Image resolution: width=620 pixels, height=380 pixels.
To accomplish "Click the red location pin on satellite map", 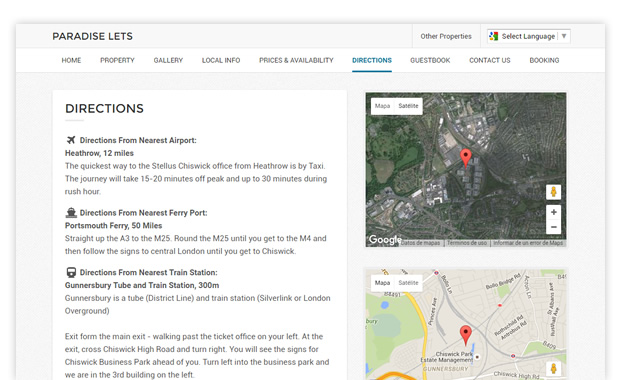I will (466, 158).
